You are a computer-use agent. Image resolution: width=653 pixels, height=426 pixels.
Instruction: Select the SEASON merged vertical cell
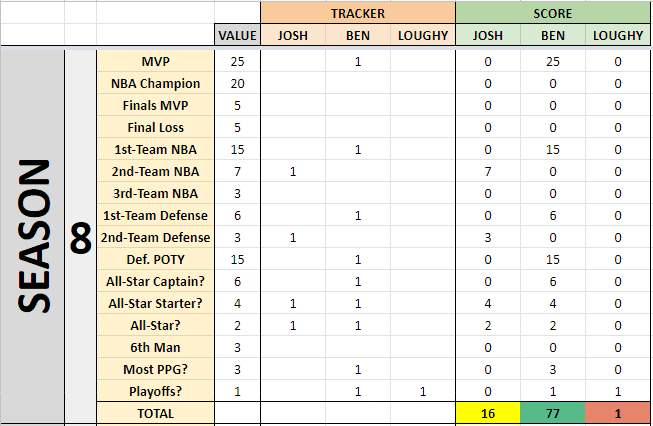point(33,237)
